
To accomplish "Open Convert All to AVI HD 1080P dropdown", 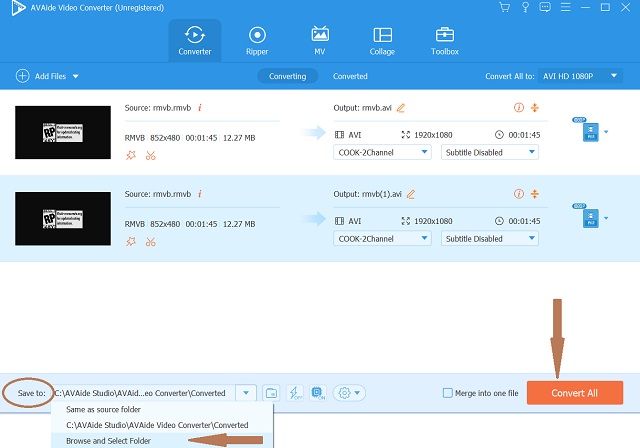I will coord(580,76).
